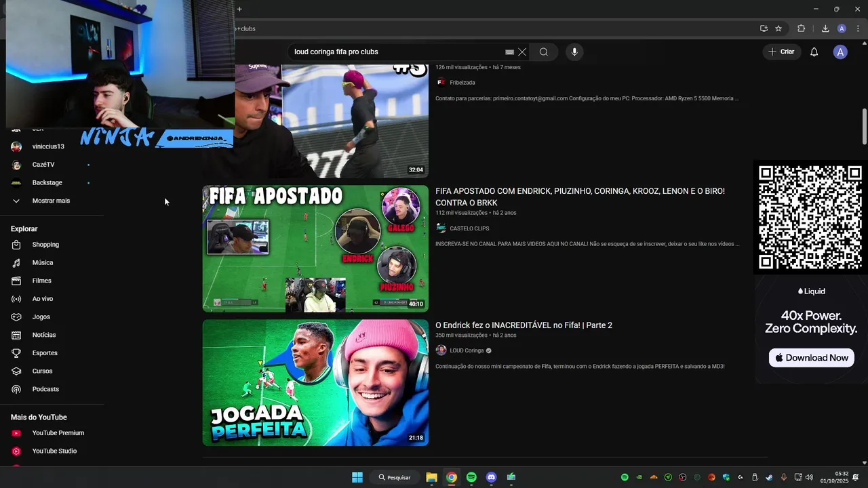The height and width of the screenshot is (488, 868).
Task: Open YouTube notifications bell
Action: pos(814,52)
